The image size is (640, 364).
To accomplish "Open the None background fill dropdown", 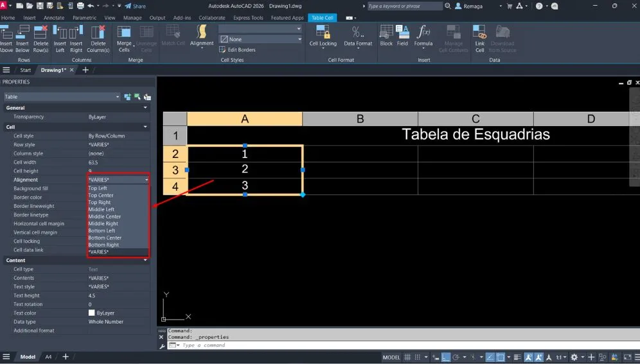I will [260, 39].
